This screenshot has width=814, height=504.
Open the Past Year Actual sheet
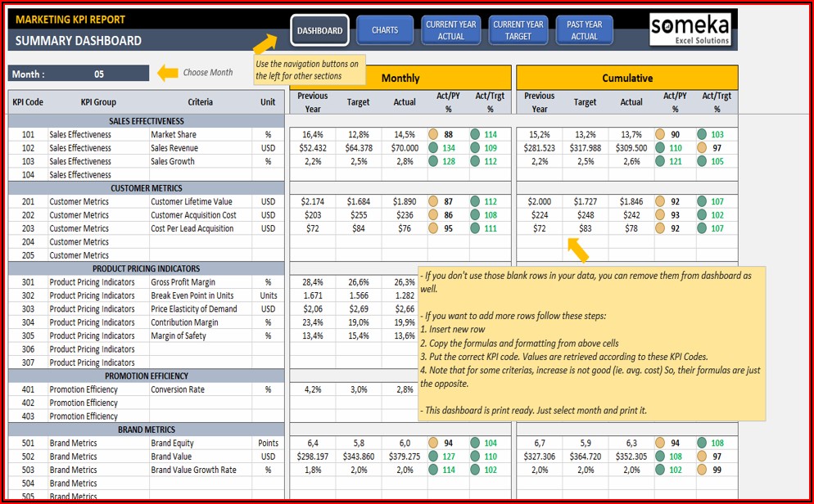[584, 30]
